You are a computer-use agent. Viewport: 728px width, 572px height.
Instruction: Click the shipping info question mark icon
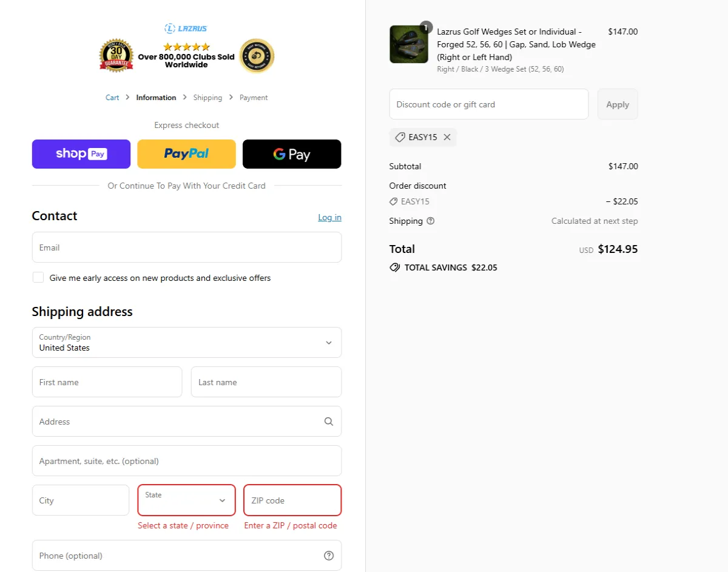[431, 221]
